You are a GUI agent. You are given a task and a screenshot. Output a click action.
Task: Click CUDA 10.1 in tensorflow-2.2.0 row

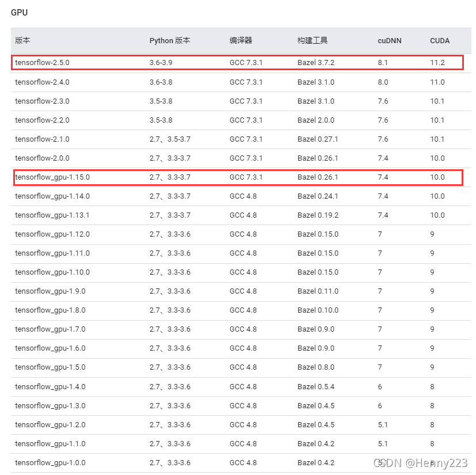click(437, 120)
